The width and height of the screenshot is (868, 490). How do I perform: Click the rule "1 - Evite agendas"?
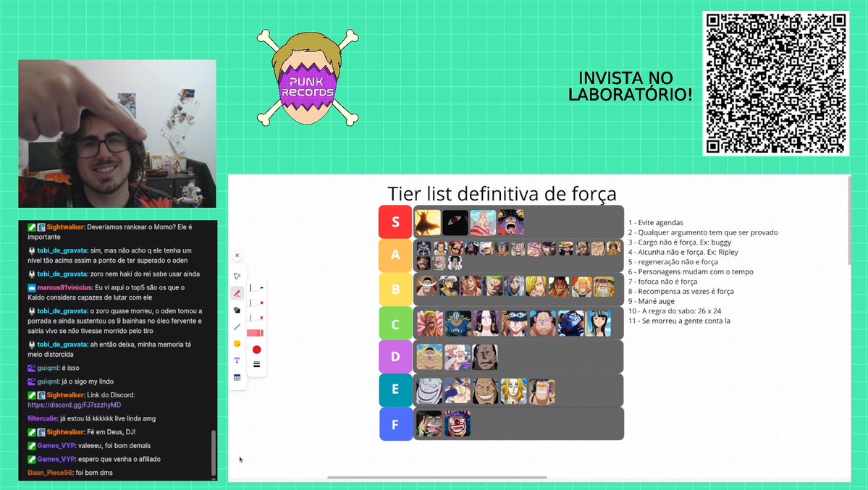[x=655, y=223]
